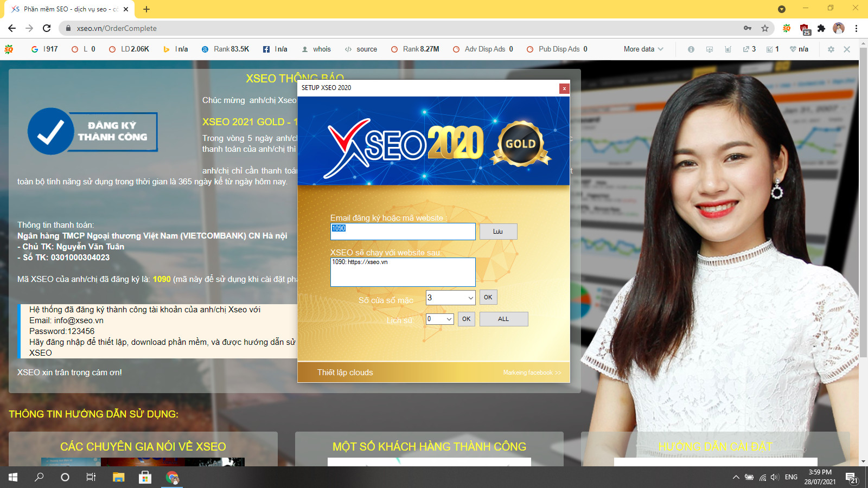The image size is (868, 488).
Task: Close the SETUP XSEO 2020 dialog
Action: click(x=564, y=88)
